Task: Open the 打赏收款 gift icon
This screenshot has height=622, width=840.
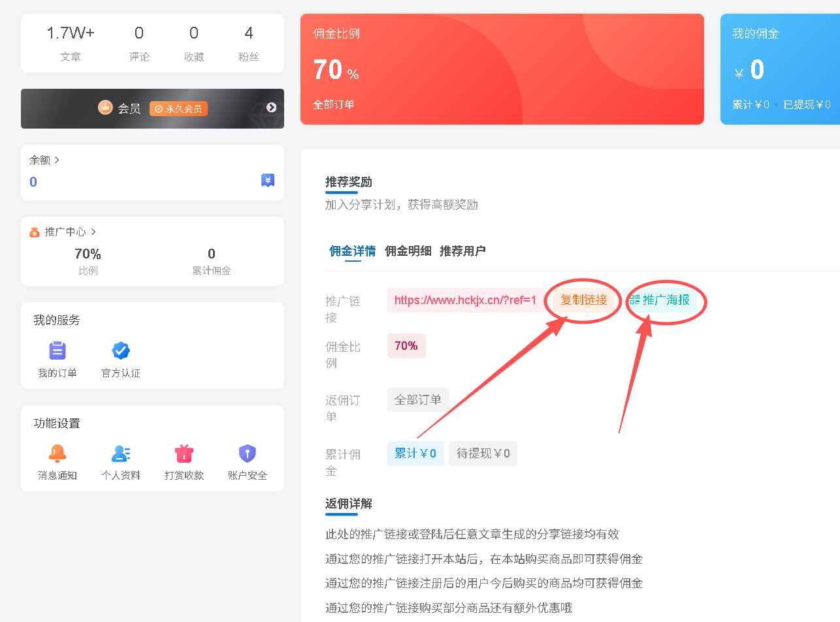Action: click(x=184, y=454)
